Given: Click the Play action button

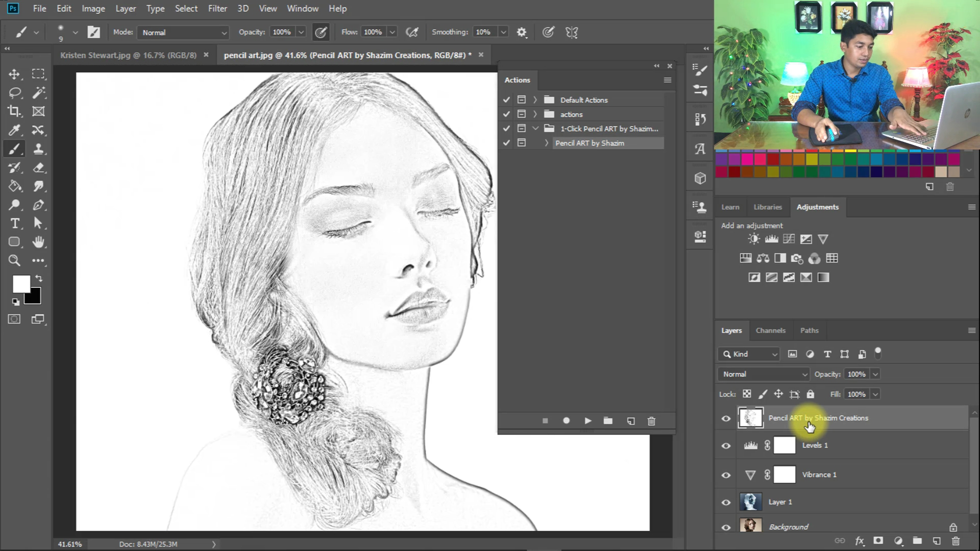Looking at the screenshot, I should click(x=587, y=421).
